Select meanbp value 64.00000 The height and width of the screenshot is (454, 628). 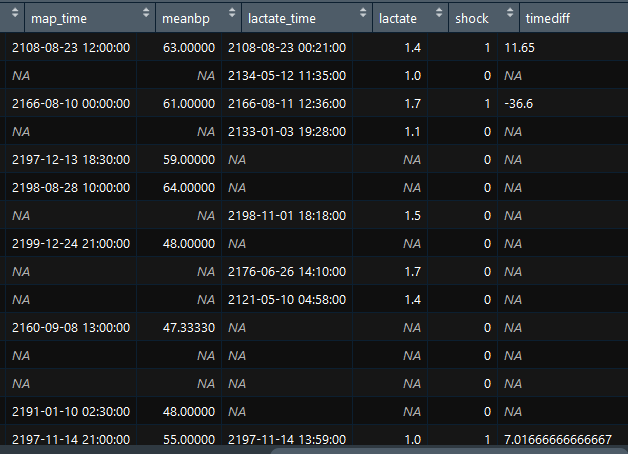(189, 188)
